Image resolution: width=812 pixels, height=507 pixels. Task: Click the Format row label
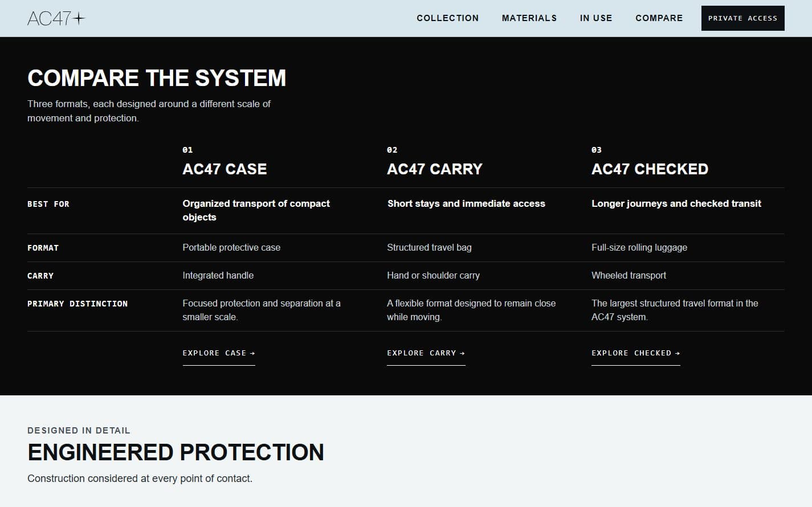(x=43, y=248)
